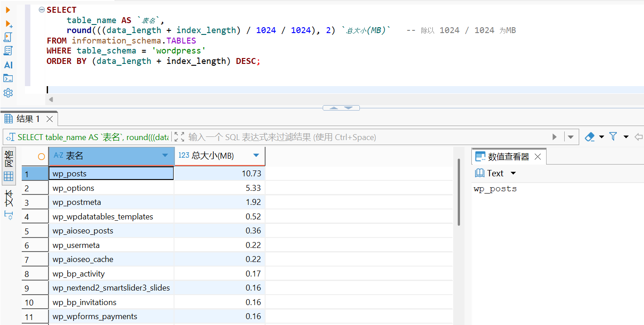The image size is (644, 325).
Task: Open the custom filter funnel icon
Action: coord(613,136)
